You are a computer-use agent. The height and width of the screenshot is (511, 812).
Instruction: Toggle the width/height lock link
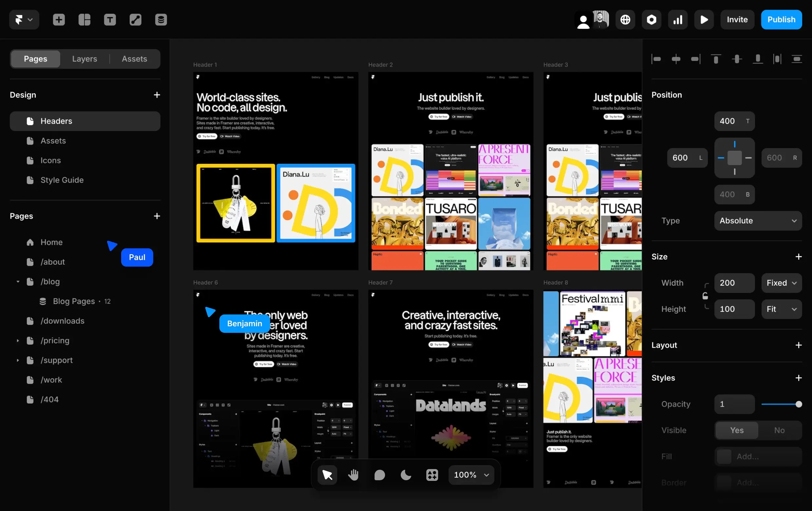pos(706,296)
